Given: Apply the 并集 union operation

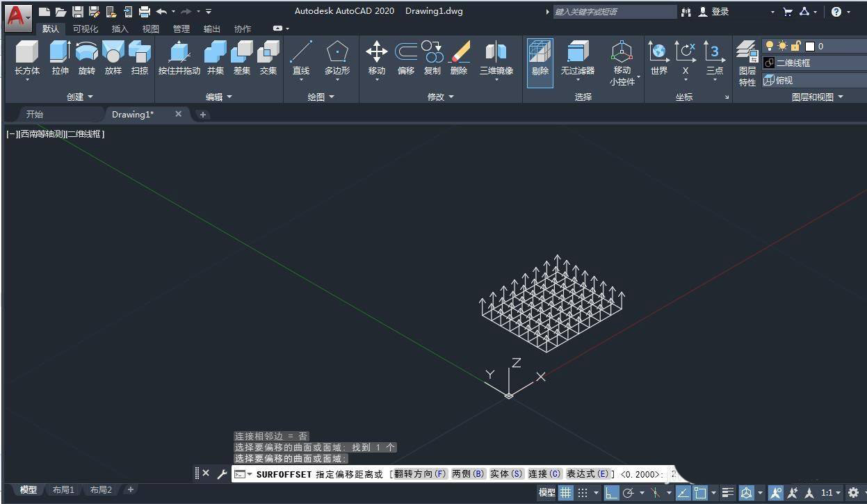Looking at the screenshot, I should click(216, 58).
